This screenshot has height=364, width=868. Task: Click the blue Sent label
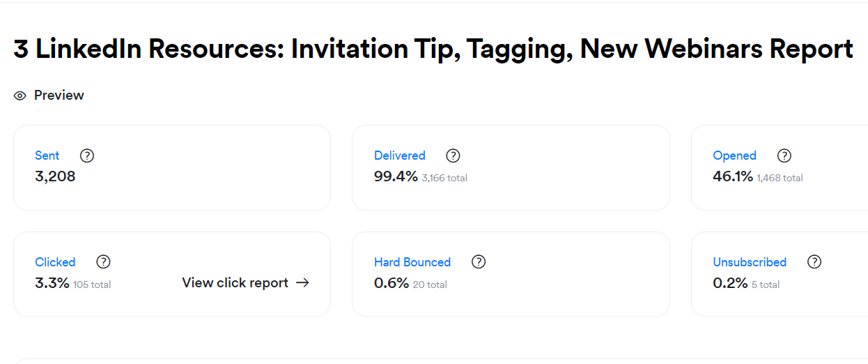tap(47, 156)
